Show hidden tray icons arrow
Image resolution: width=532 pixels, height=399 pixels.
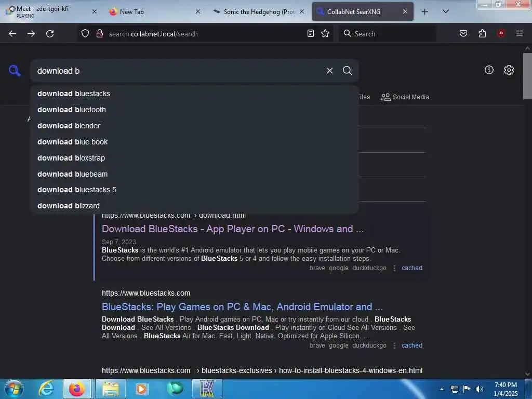pyautogui.click(x=442, y=389)
